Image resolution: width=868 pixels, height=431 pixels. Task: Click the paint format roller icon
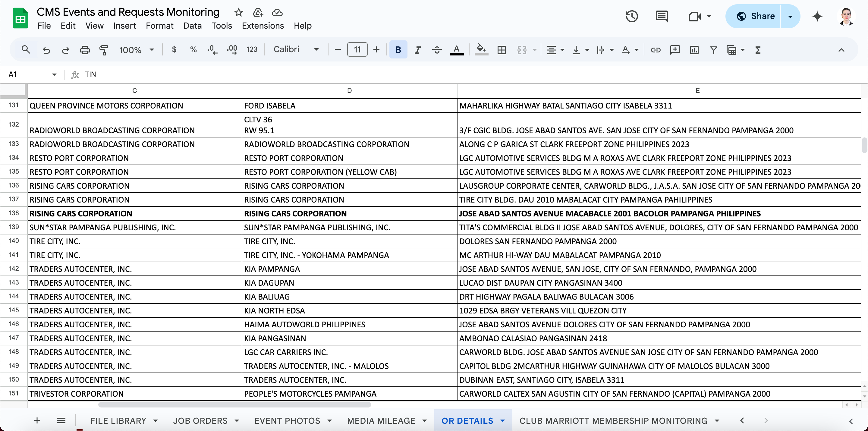(x=104, y=50)
